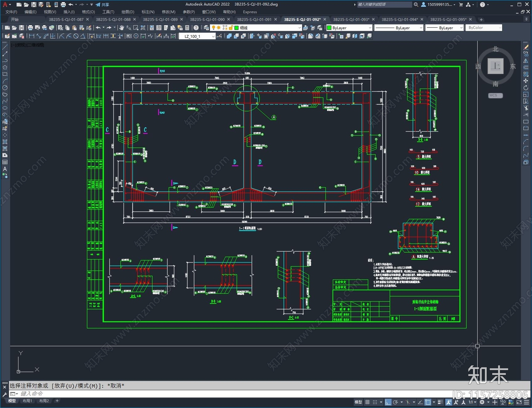Open the ByColor plot style dropdown
Viewport: 532px width, 408px height.
click(484, 28)
